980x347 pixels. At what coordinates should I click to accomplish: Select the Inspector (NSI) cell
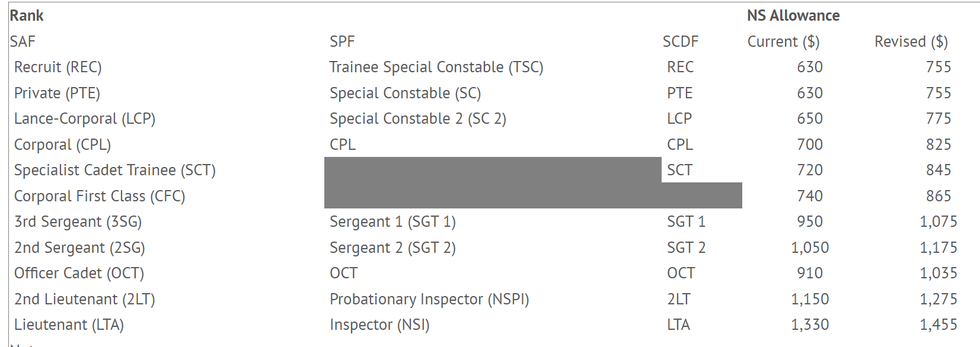tap(379, 325)
